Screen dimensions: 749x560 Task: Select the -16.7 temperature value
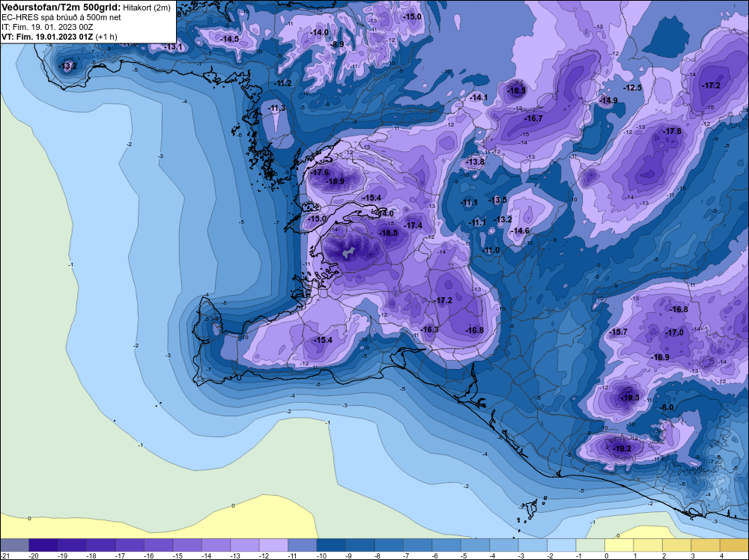pyautogui.click(x=533, y=118)
